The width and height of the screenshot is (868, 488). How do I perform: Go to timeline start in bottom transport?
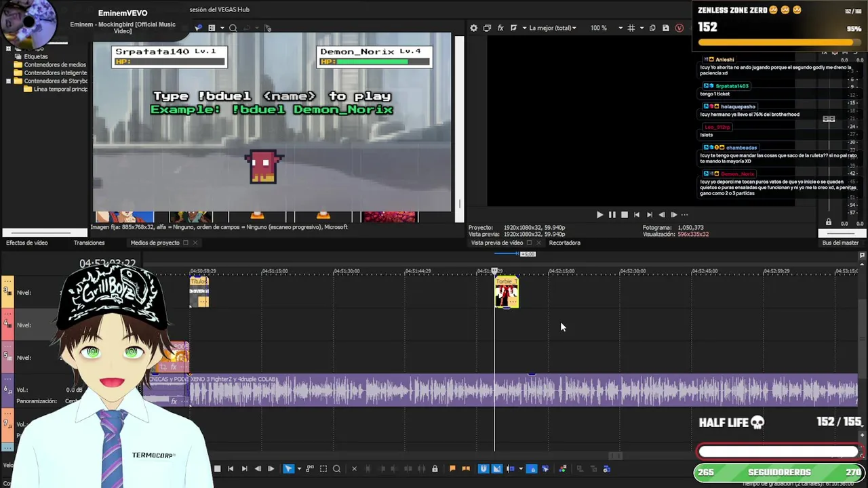point(231,468)
